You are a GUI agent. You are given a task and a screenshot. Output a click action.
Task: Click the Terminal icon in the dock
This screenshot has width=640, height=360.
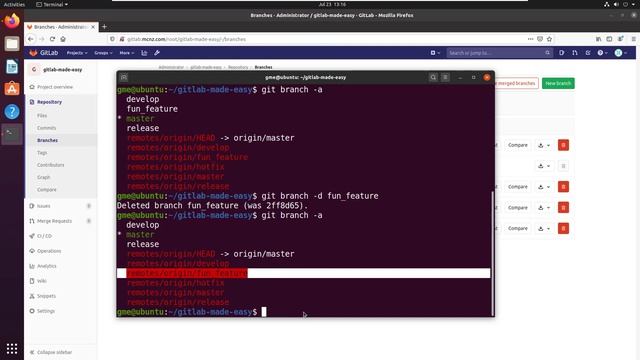[12, 134]
